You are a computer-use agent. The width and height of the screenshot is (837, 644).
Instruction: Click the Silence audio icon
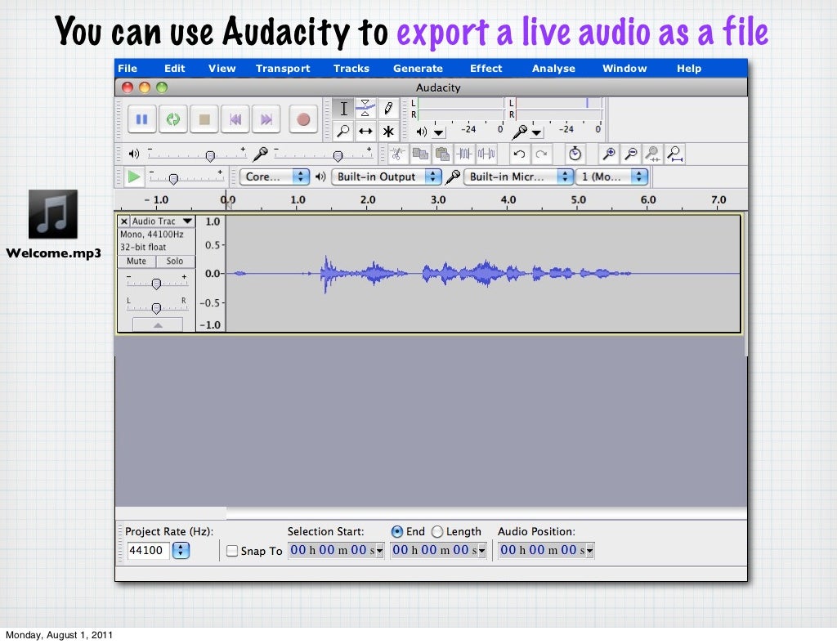tap(486, 154)
